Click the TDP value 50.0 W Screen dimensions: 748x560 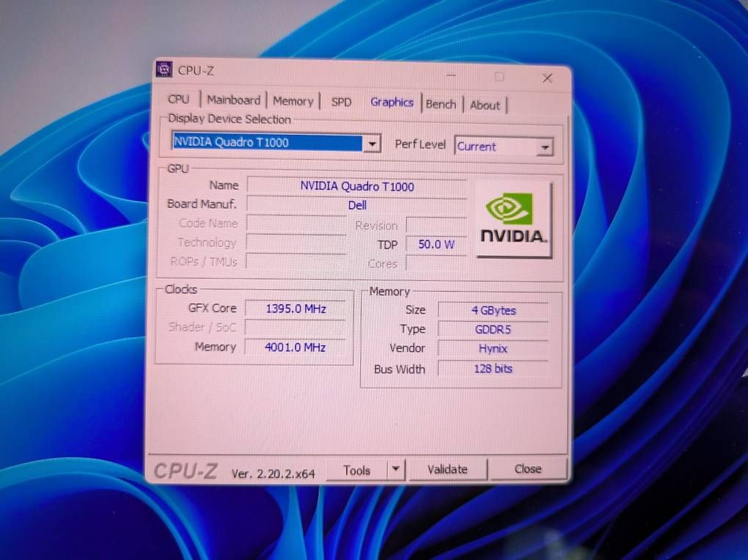click(x=436, y=244)
